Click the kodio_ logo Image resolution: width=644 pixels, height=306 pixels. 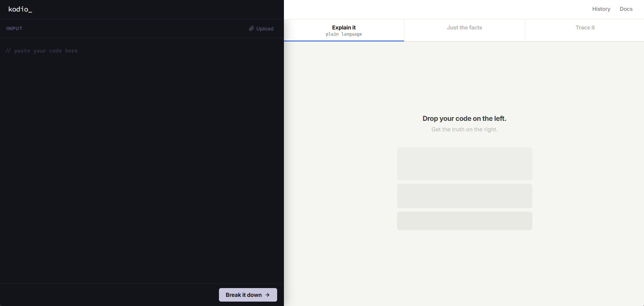(x=20, y=9)
